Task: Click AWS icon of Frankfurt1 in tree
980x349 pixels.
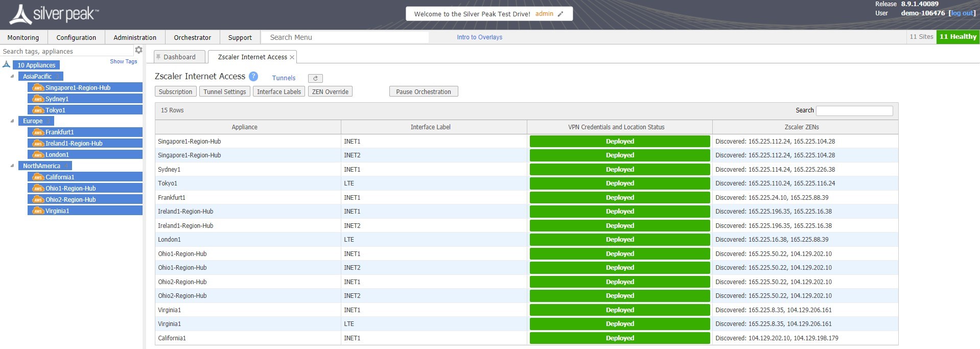Action: pos(38,132)
